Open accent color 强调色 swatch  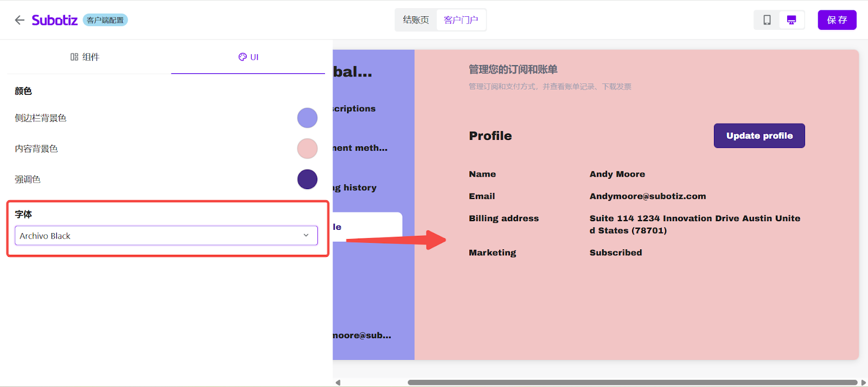pos(307,179)
